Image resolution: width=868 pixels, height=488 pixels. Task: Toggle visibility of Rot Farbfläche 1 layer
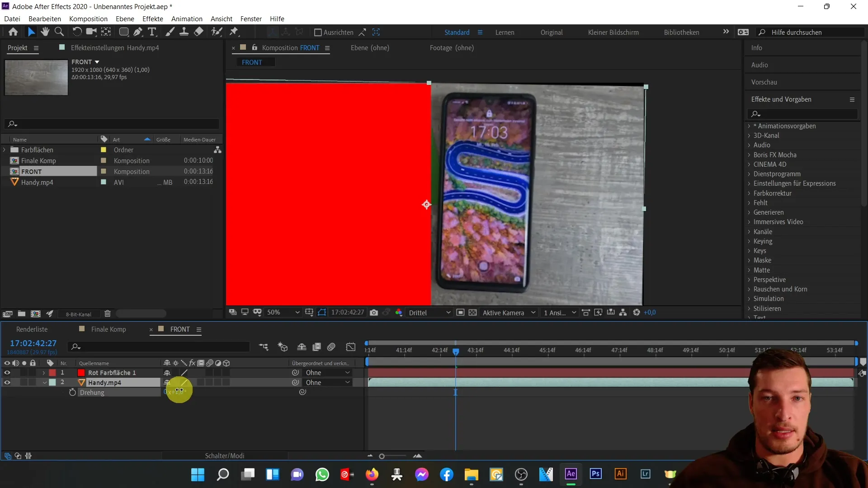(7, 372)
